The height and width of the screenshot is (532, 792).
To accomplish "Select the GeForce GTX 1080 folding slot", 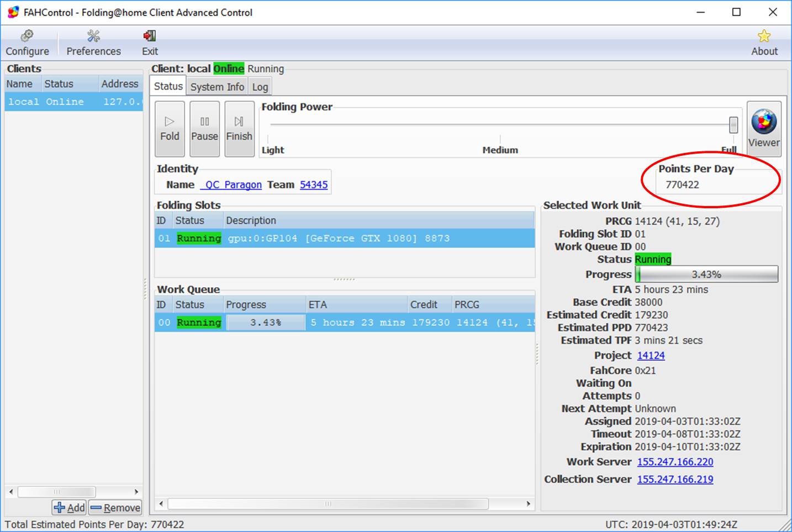I will click(x=339, y=238).
